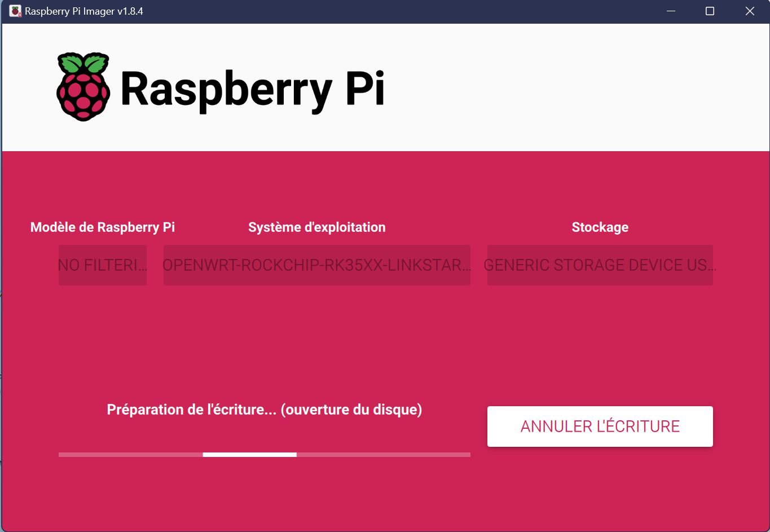Viewport: 770px width, 532px height.
Task: Click the "Modèle de Raspberry Pi" label
Action: [103, 227]
